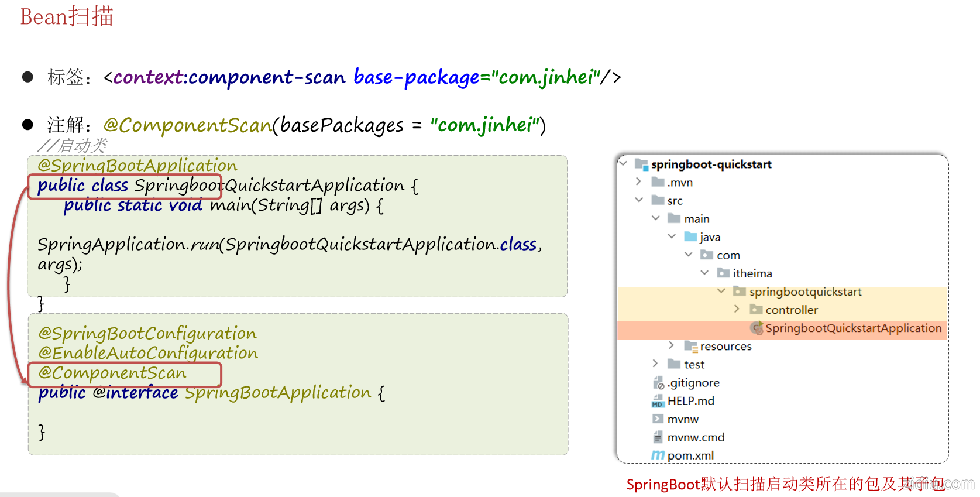Expand the test folder arrow
Screen dimensions: 980x497
[x=655, y=364]
